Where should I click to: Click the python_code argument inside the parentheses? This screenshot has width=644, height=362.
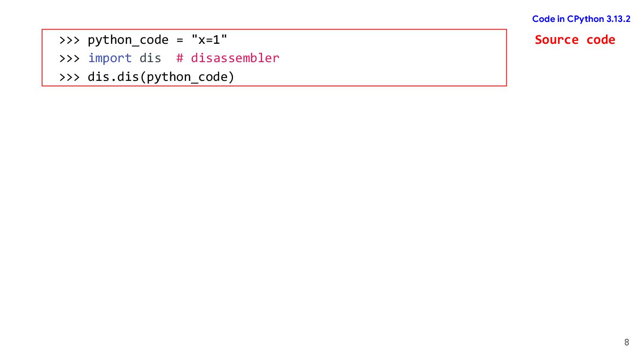(x=187, y=77)
